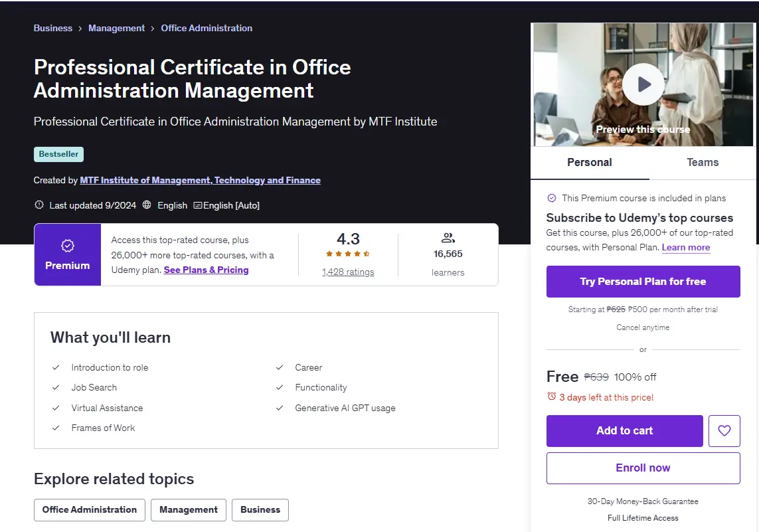
Task: Click the checkmark beside Introduction to role
Action: (56, 367)
